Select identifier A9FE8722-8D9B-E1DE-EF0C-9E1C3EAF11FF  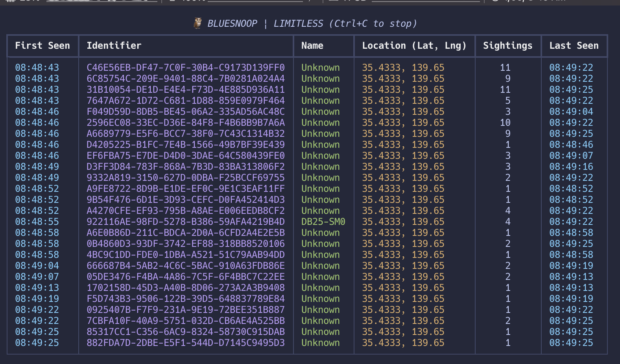[x=186, y=189]
